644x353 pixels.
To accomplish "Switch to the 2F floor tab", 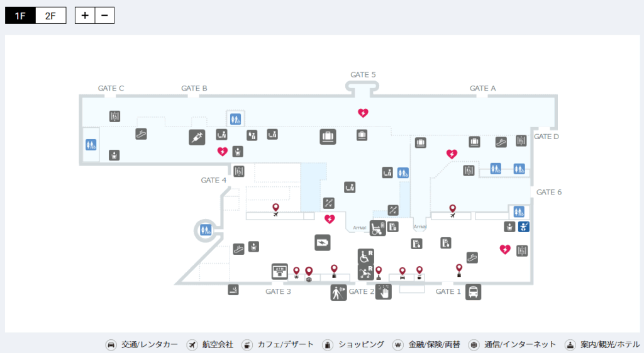I will pyautogui.click(x=50, y=16).
